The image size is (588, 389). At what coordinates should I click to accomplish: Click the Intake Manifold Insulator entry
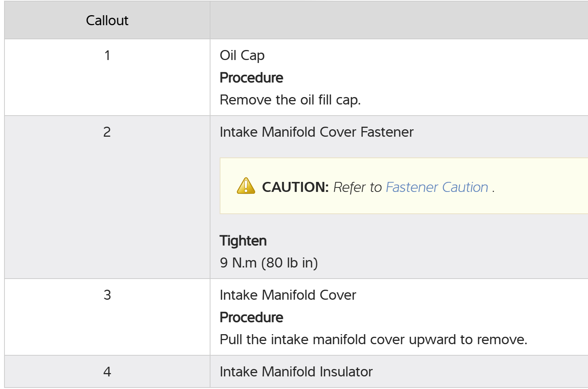(296, 372)
